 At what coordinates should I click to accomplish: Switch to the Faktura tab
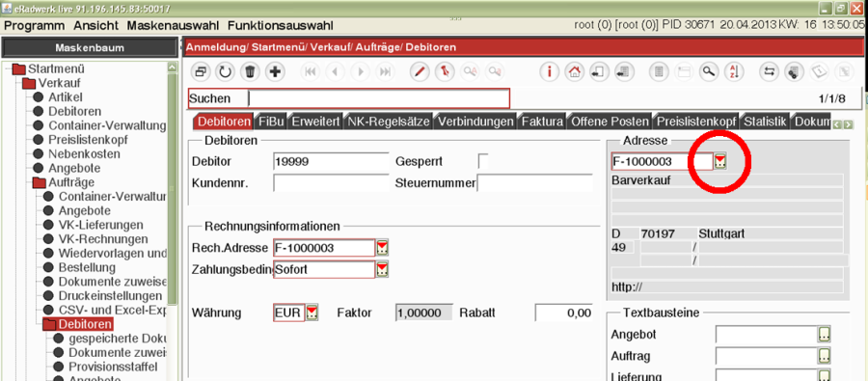pos(542,122)
